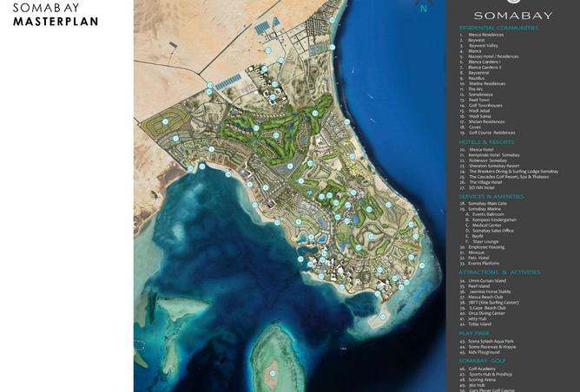The height and width of the screenshot is (392, 580).
Task: Select legend entry Mesca Beach Club
Action: click(x=481, y=297)
